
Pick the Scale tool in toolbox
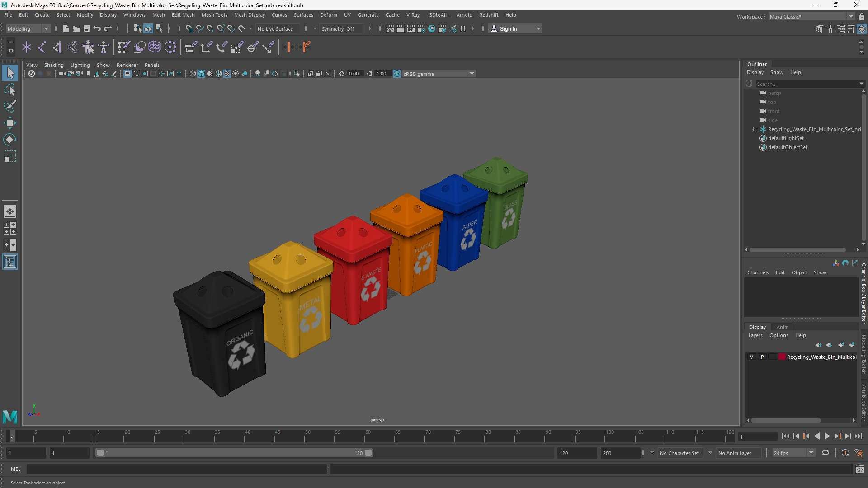pos(10,156)
